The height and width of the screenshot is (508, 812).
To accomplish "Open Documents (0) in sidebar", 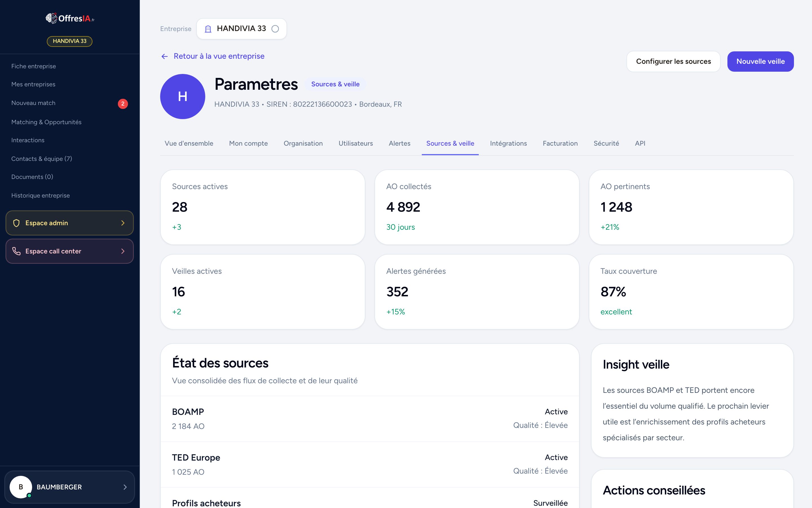I will [32, 177].
